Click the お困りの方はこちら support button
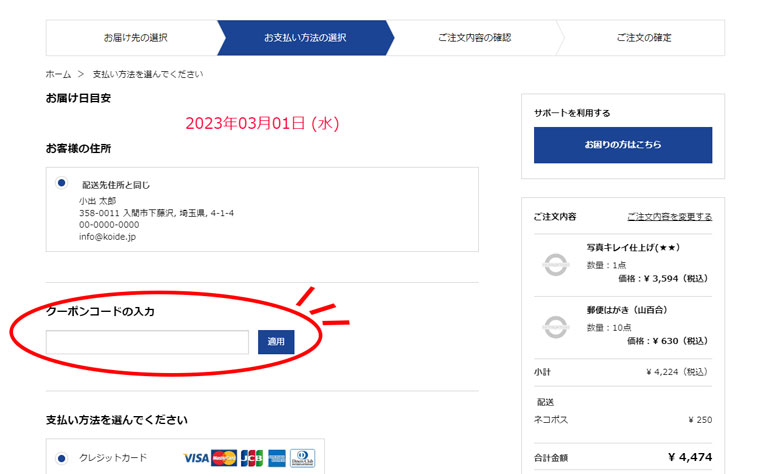 [x=622, y=145]
